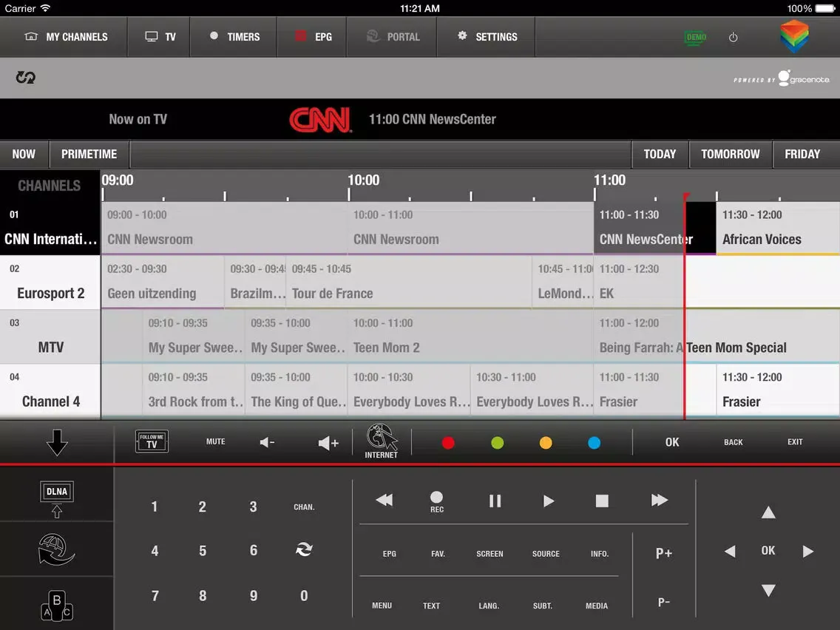Open CNN NewsCenter 11:00 - 11:30 program
Image resolution: width=840 pixels, height=630 pixels.
(654, 228)
